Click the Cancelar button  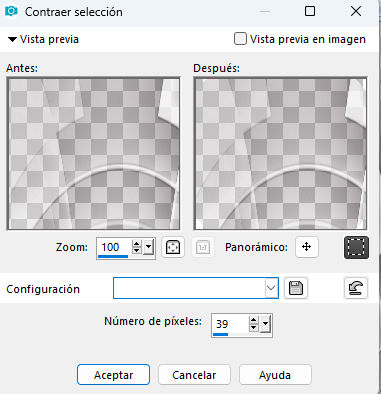(194, 375)
